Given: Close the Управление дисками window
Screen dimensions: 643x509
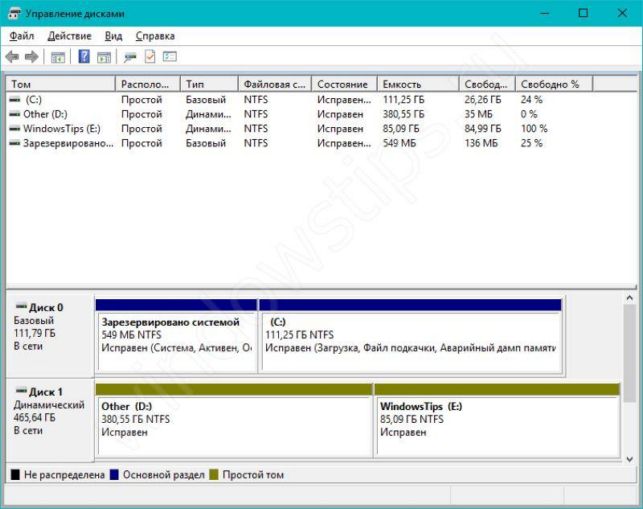Looking at the screenshot, I should 622,14.
